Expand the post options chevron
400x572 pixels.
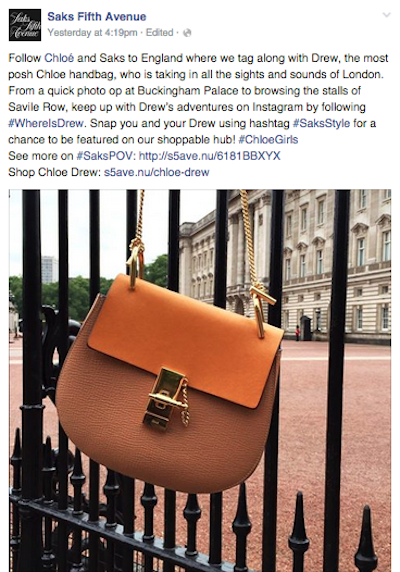tap(386, 15)
